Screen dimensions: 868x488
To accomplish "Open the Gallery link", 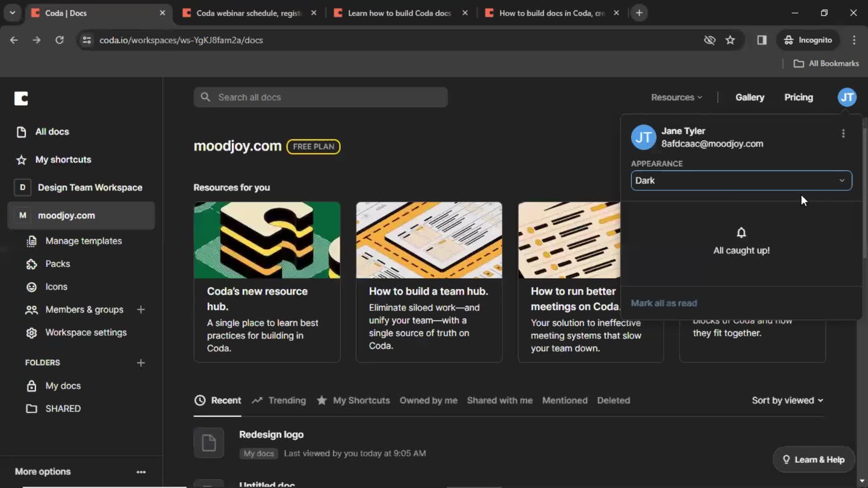I will click(750, 97).
